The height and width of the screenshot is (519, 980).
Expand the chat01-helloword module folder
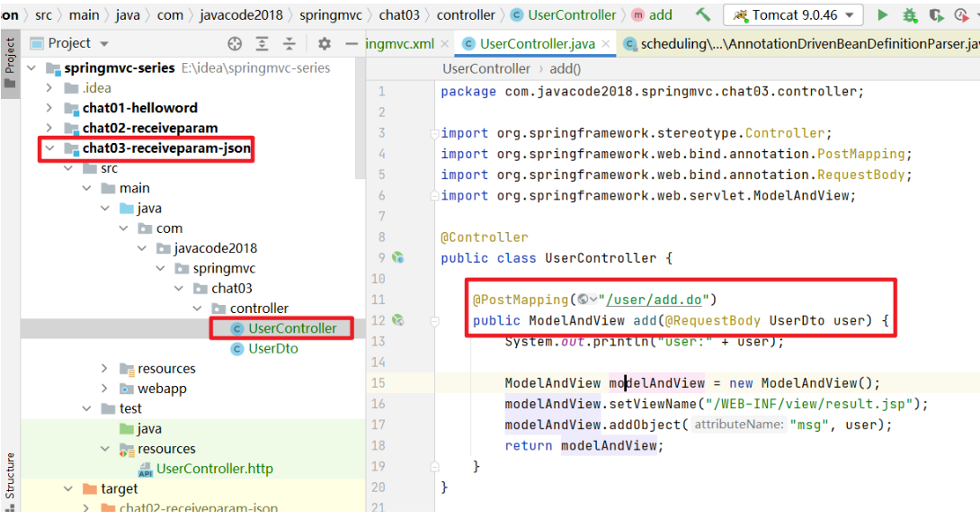click(49, 108)
